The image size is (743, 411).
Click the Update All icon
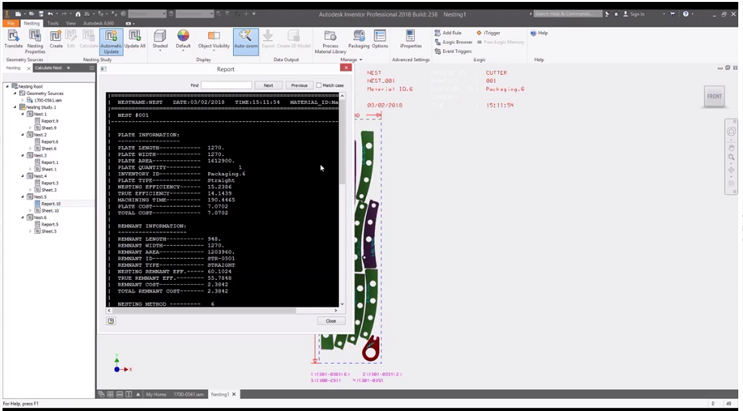[135, 38]
